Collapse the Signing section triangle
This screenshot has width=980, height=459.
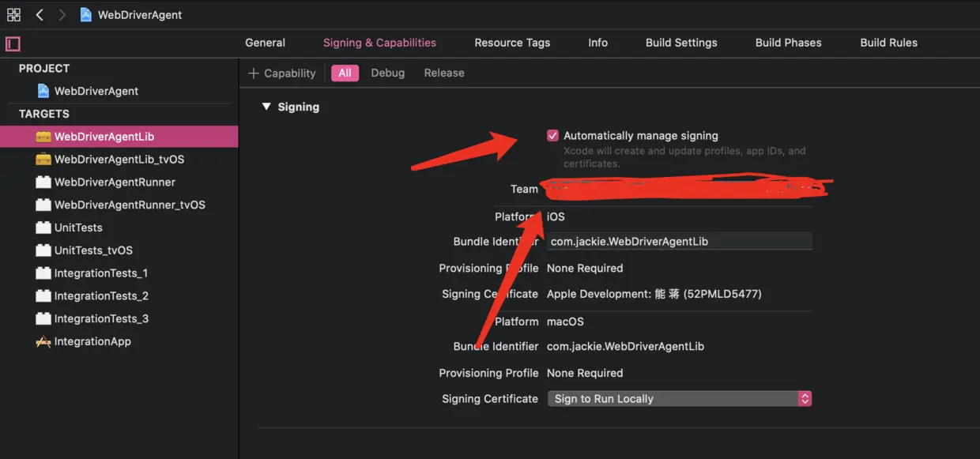pyautogui.click(x=266, y=107)
